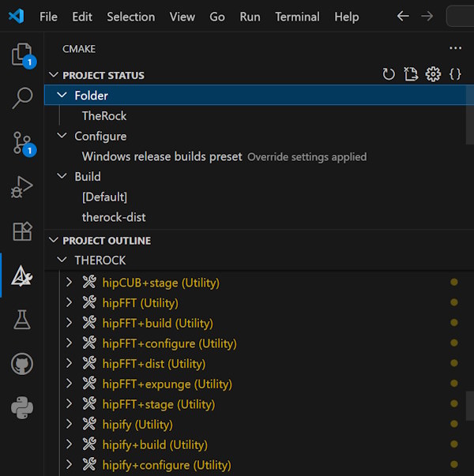474x476 pixels.
Task: Expand the hipFFT+stage (Utility) chevron
Action: coord(70,403)
